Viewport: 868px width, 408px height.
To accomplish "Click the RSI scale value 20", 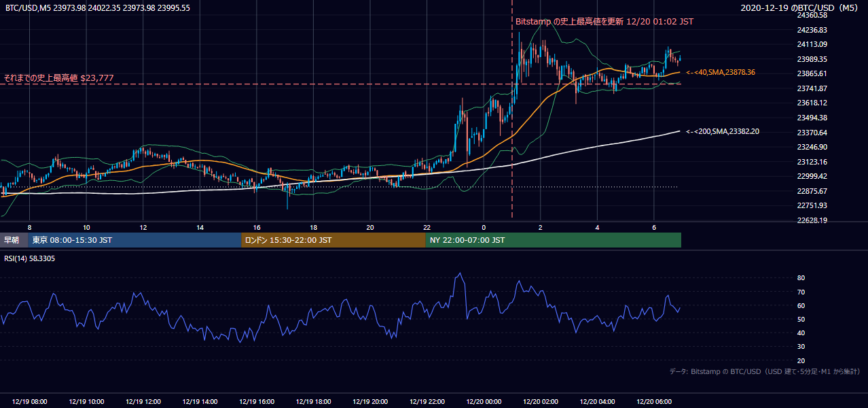I will point(801,360).
